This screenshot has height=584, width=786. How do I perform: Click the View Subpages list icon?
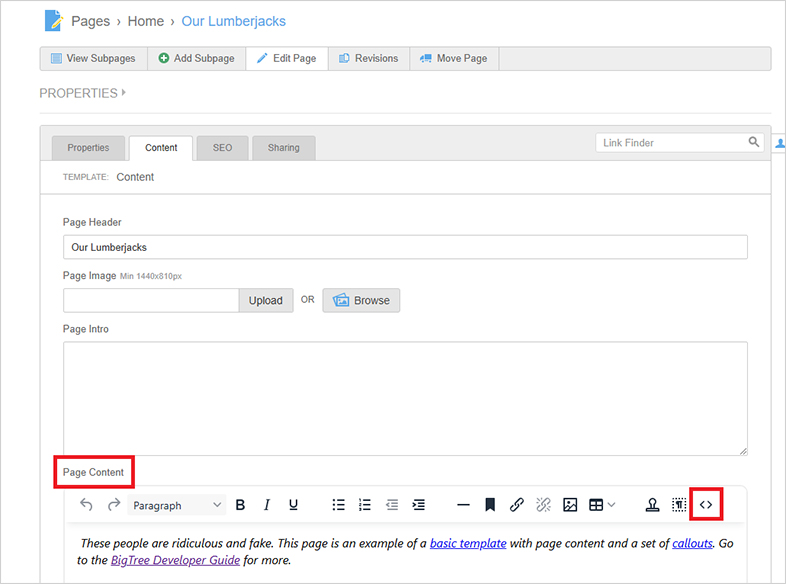[56, 58]
